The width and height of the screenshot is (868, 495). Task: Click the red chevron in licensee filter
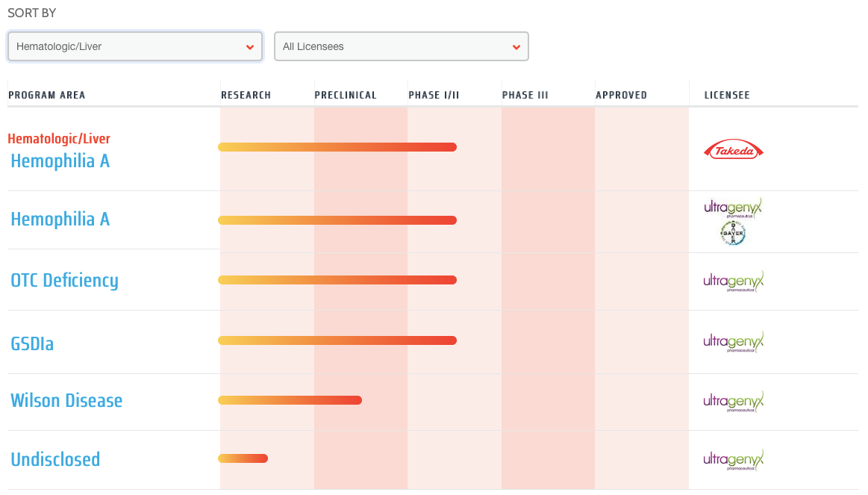click(516, 47)
